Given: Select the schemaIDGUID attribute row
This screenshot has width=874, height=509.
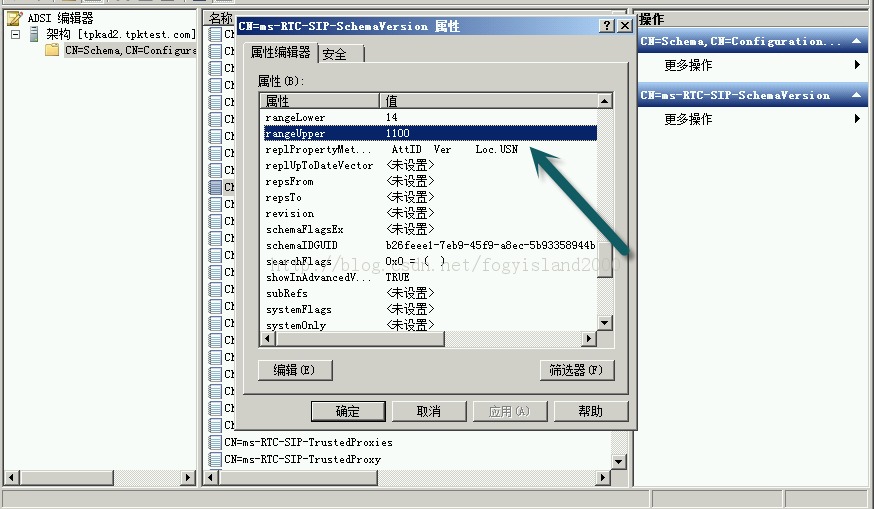Looking at the screenshot, I should click(429, 245).
